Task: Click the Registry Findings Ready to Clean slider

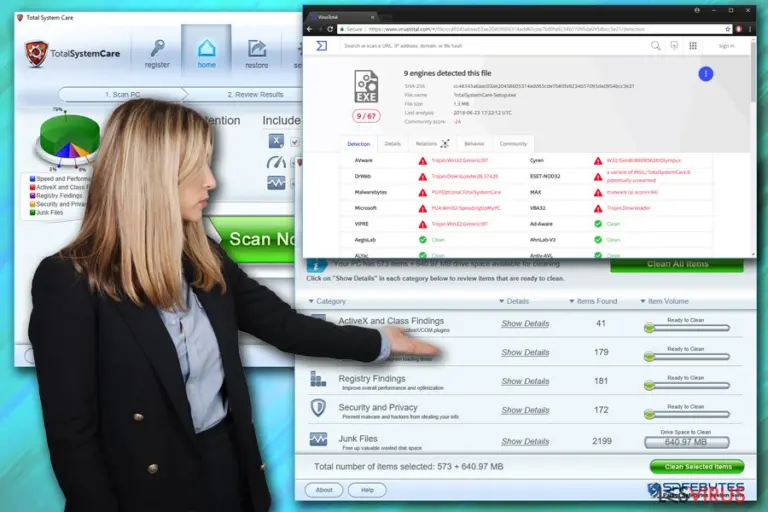Action: click(x=687, y=386)
